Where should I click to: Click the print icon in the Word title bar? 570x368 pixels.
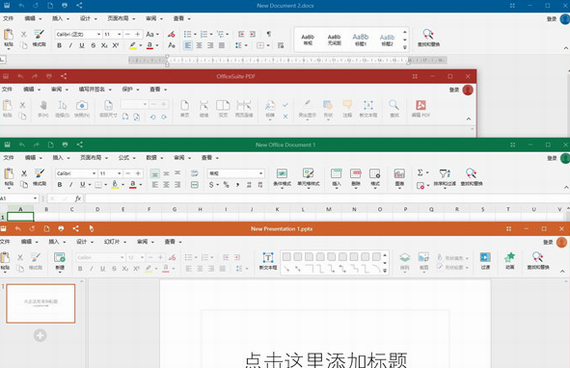(65, 5)
